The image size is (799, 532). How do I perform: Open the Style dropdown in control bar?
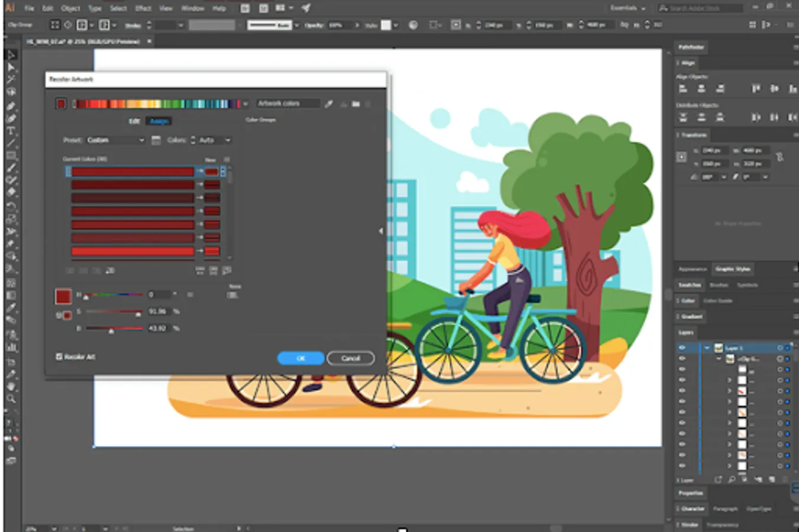[396, 25]
